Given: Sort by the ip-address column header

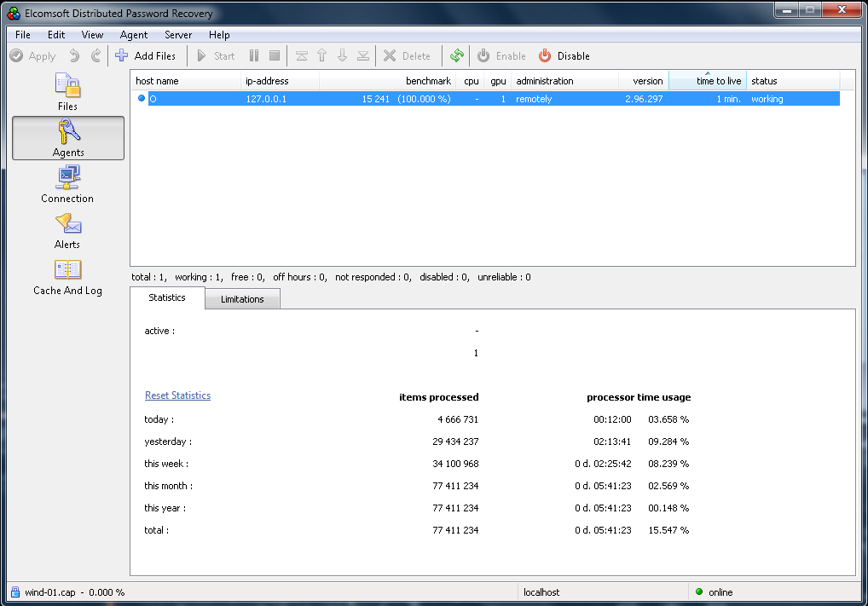Looking at the screenshot, I should [x=281, y=81].
